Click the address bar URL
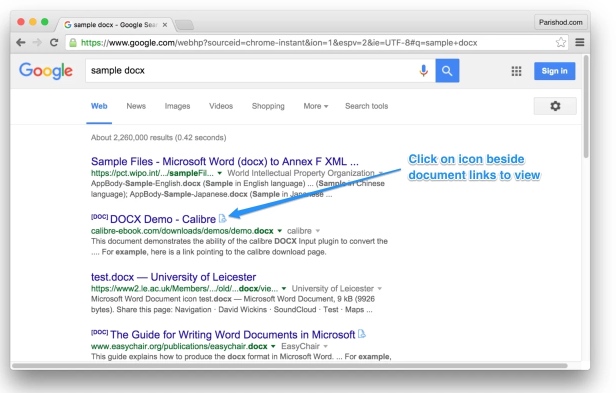 (279, 42)
